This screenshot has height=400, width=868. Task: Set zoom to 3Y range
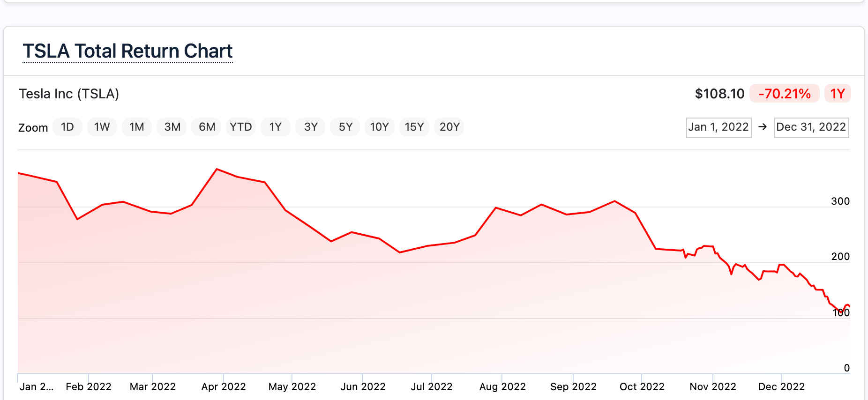pos(311,127)
